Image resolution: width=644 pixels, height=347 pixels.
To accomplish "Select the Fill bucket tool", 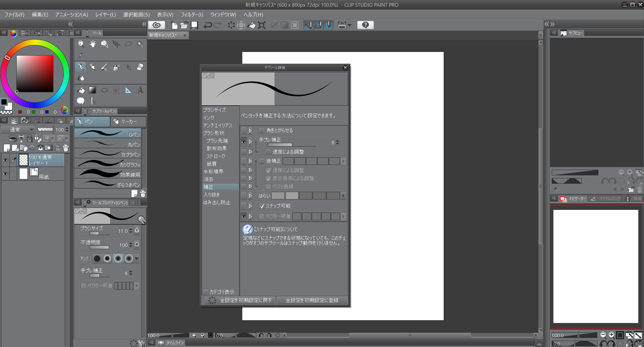I will coord(81,90).
